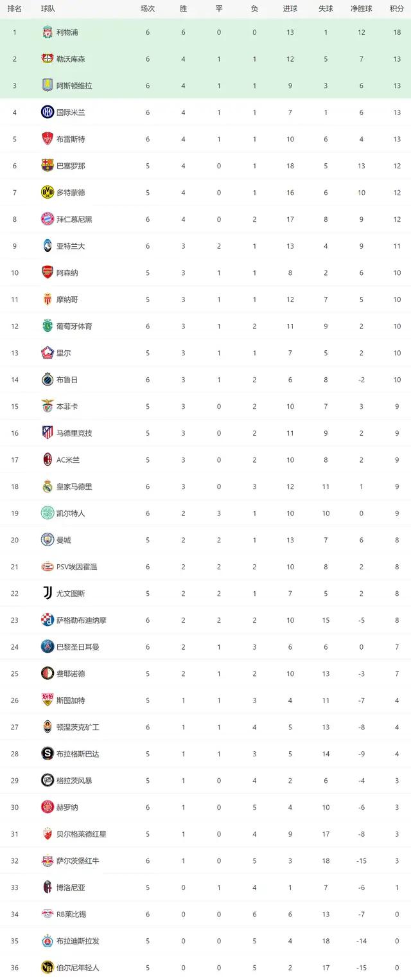Click the Juventus (尤文图斯) logo
The image size is (411, 980).
[47, 593]
